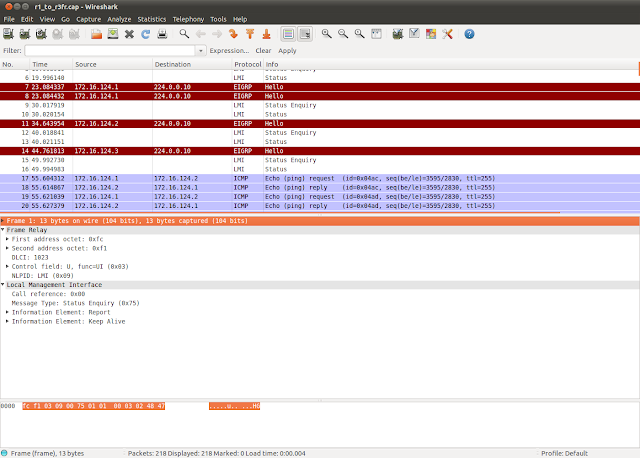Sort by the Protocol column header
This screenshot has height=458, width=640.
[248, 64]
